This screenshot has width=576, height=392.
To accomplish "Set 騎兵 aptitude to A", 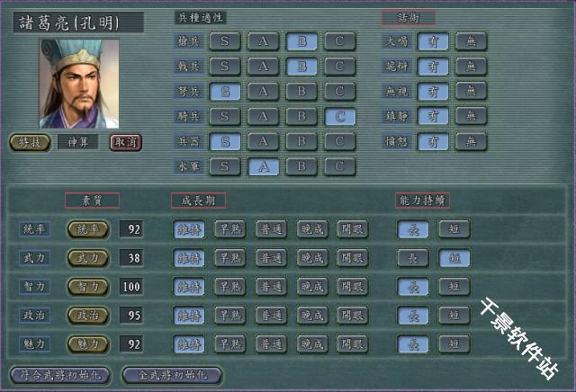I will (264, 117).
